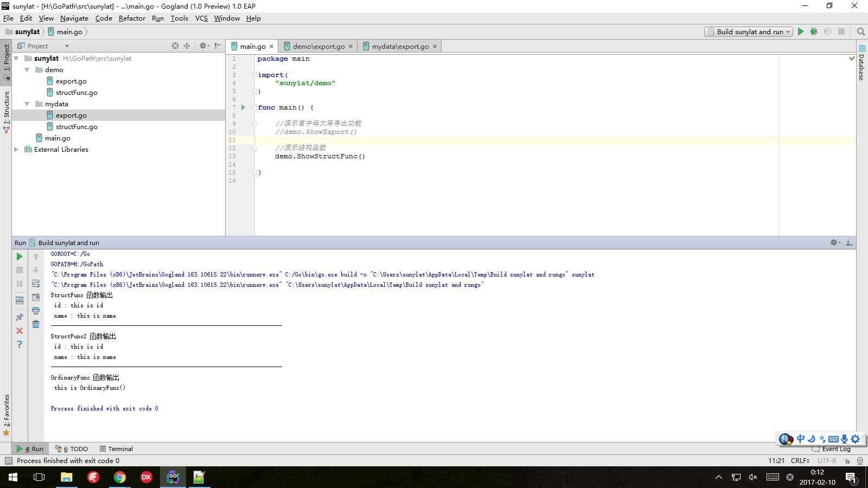Clear all console output with trash icon
The image size is (868, 488).
[x=36, y=324]
